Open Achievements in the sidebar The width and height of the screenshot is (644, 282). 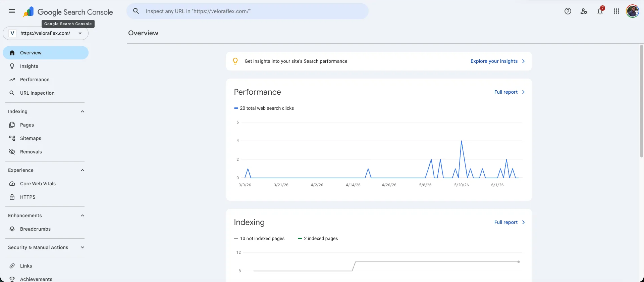point(46,279)
